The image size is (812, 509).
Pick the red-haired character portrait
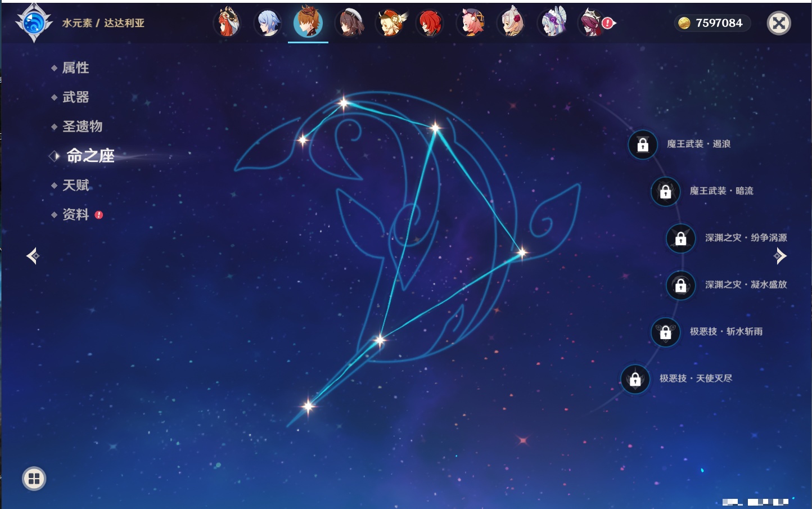[430, 23]
